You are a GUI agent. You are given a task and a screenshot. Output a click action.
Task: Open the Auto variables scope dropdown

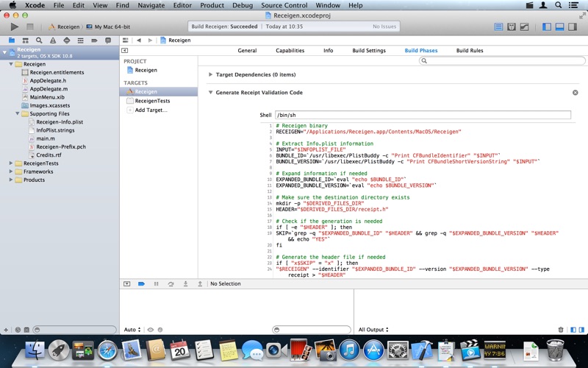tap(132, 330)
